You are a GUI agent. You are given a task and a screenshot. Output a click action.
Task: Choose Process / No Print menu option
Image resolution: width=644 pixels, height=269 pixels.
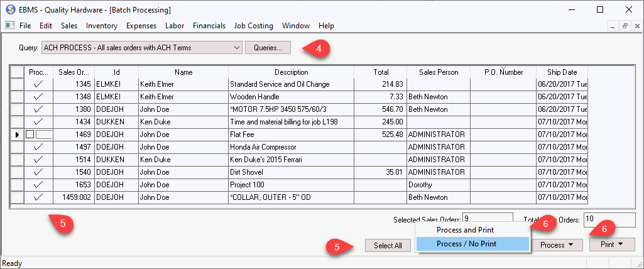[x=466, y=243]
